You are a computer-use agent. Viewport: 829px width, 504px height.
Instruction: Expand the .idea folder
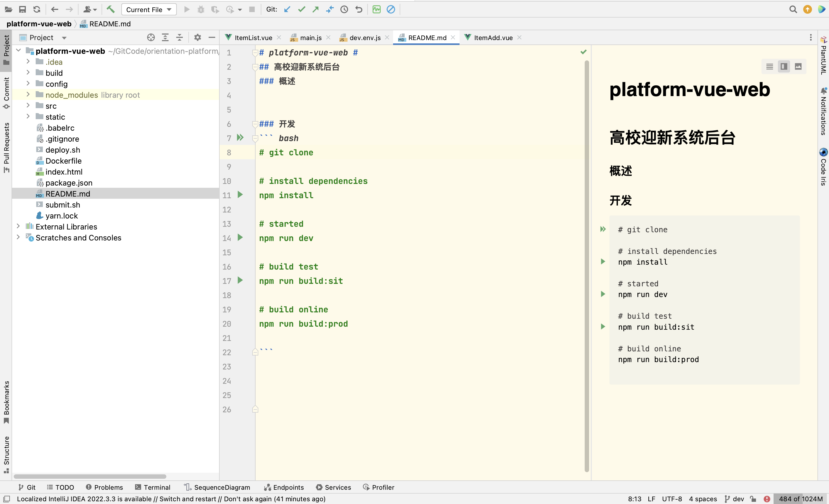(28, 62)
